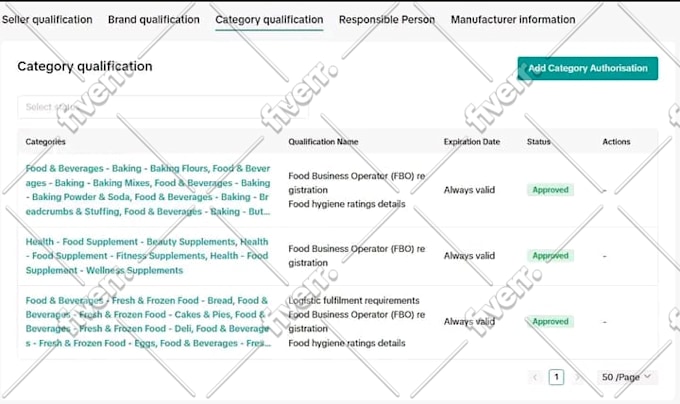The image size is (680, 404).
Task: Click the Expiration Date column header
Action: point(472,142)
